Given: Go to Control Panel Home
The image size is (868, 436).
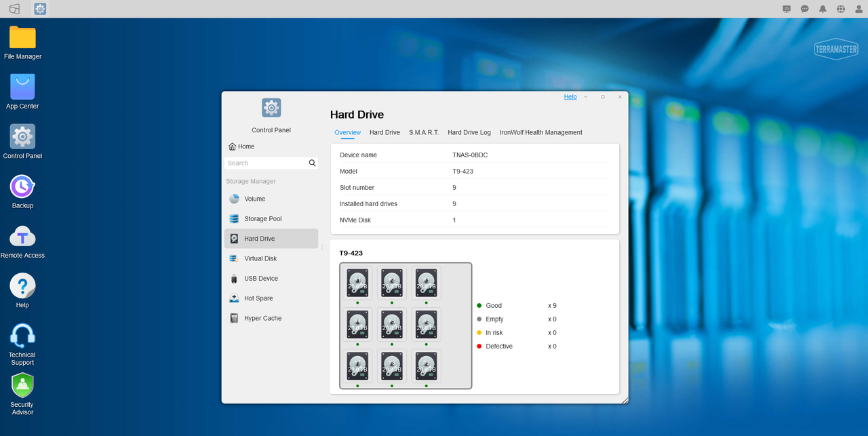Looking at the screenshot, I should click(241, 146).
